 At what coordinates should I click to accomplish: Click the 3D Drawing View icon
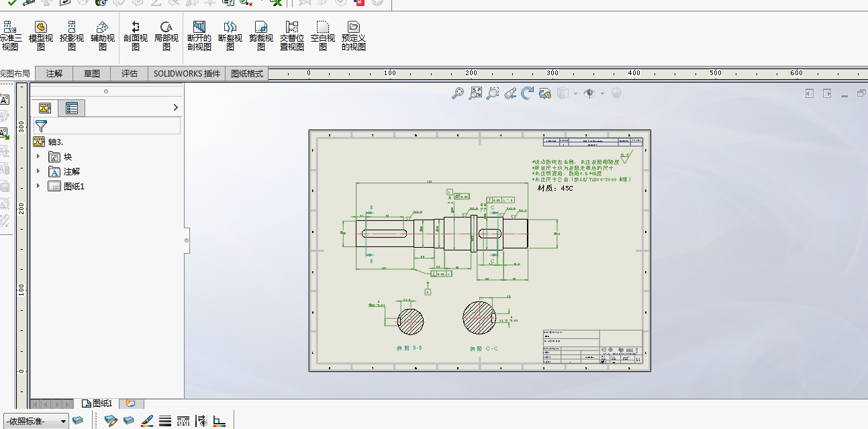(545, 94)
